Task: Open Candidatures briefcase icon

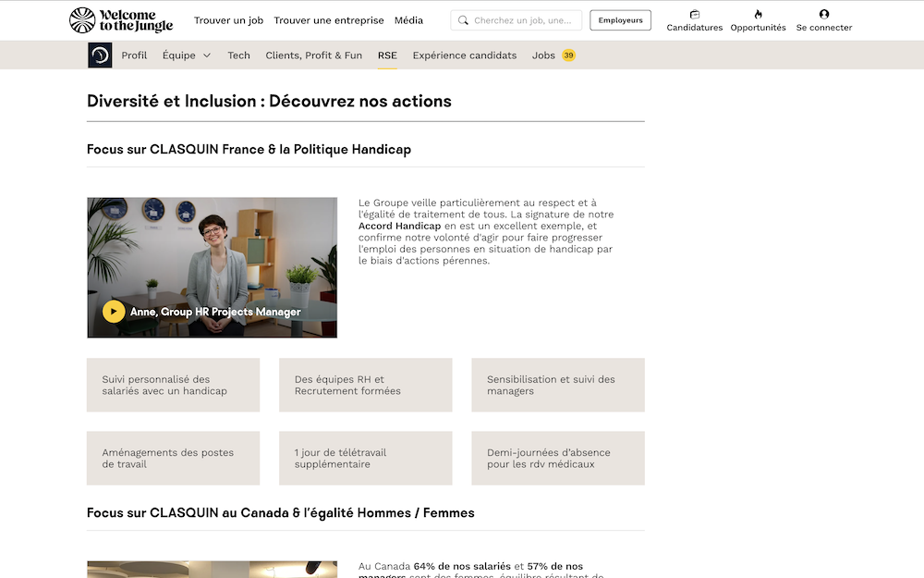Action: pyautogui.click(x=695, y=14)
